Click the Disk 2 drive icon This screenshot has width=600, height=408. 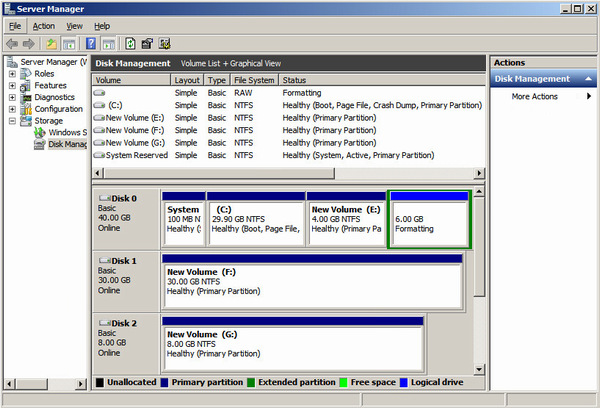[104, 323]
